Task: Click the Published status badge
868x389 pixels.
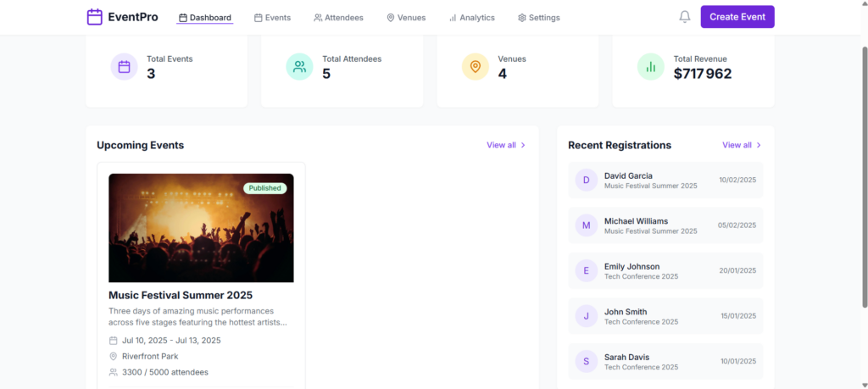Action: (264, 188)
